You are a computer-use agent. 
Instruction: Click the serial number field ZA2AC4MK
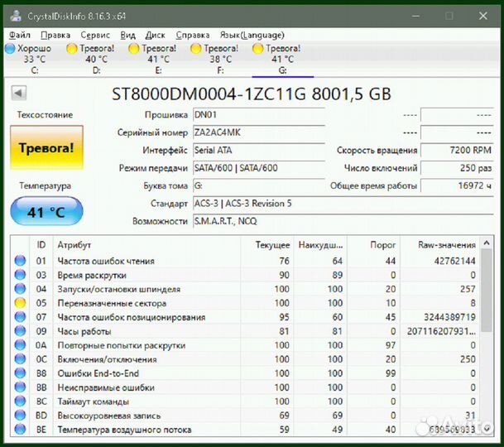(x=259, y=132)
